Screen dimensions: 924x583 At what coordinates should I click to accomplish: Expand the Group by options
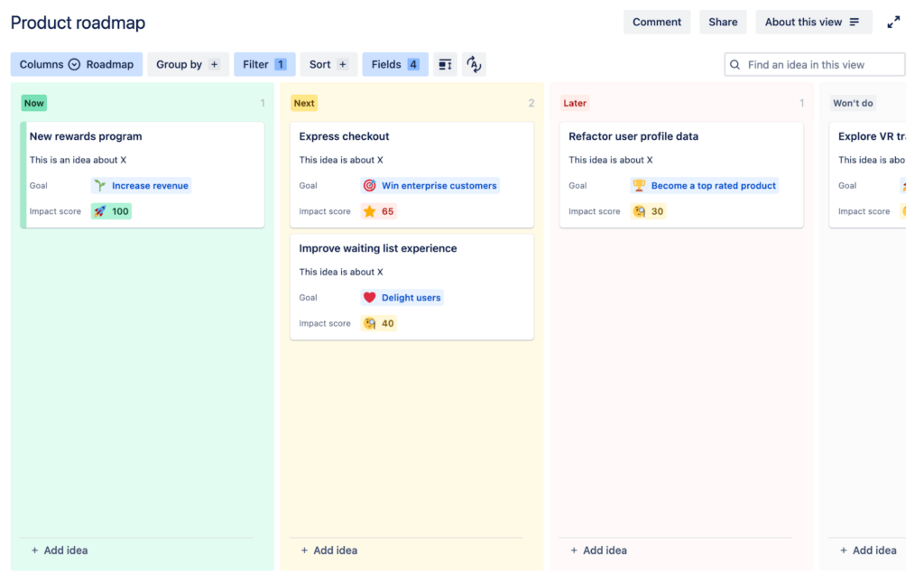click(x=187, y=64)
